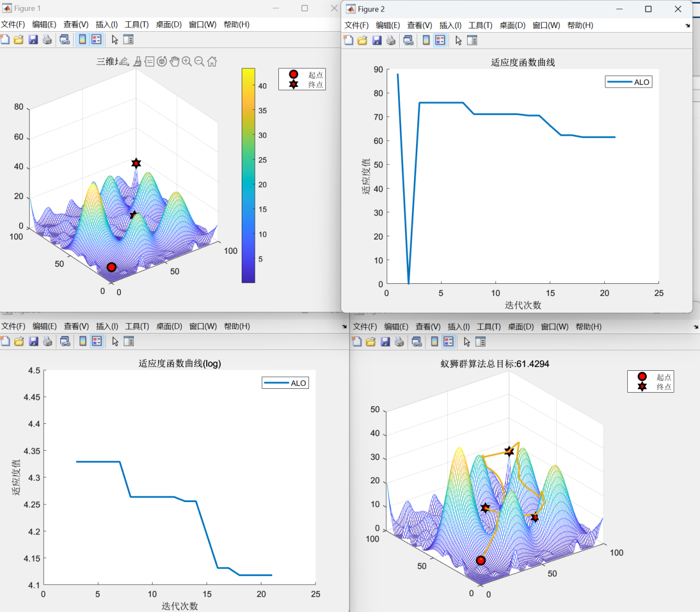
Task: Select plot title 适应度函数曲线(log)
Action: click(x=180, y=364)
